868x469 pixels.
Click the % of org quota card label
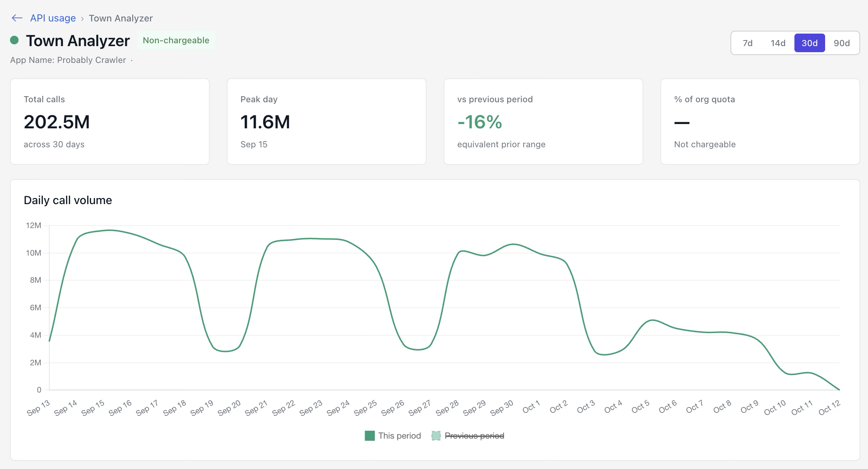point(704,99)
